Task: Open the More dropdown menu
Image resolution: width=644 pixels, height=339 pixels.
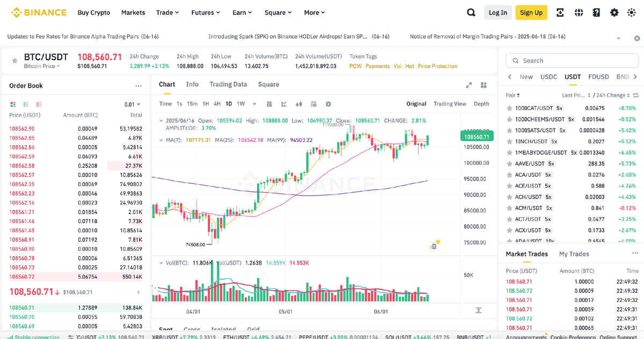Action: [315, 12]
